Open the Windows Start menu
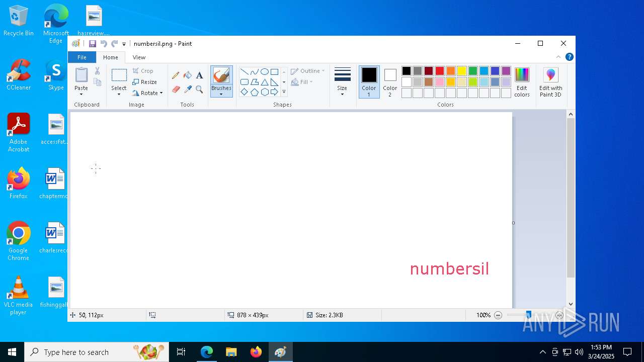 tap(12, 352)
